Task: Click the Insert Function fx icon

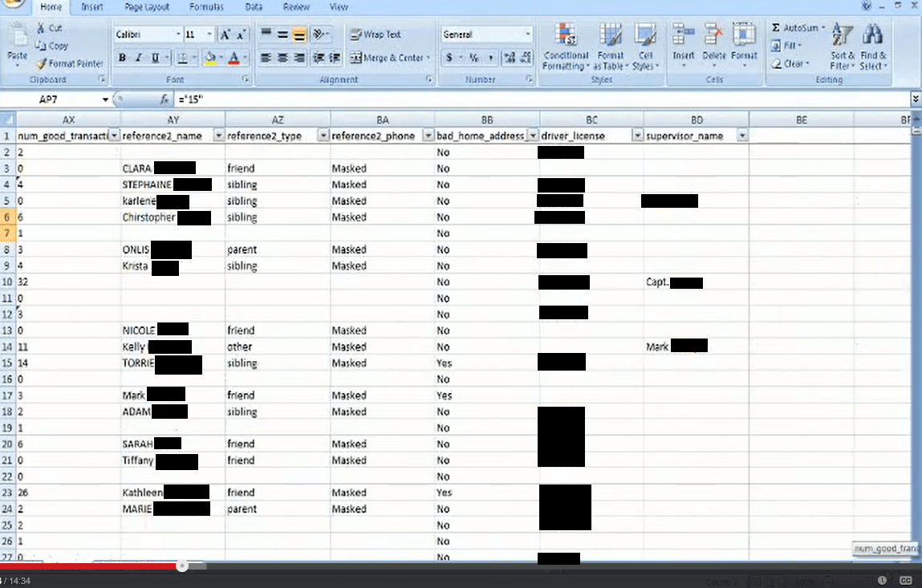Action: (164, 99)
